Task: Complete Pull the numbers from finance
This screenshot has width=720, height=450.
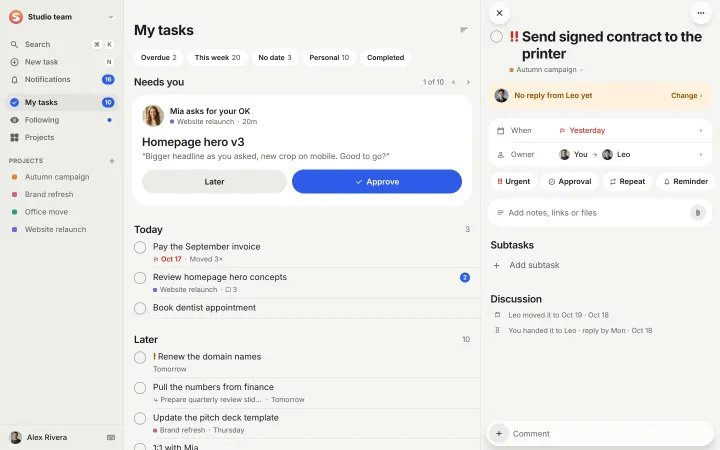Action: (x=140, y=388)
